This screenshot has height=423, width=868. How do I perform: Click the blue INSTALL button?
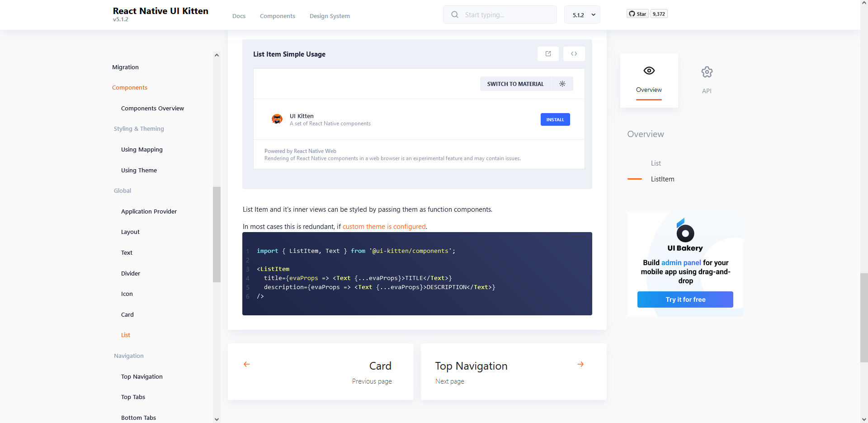click(x=555, y=119)
